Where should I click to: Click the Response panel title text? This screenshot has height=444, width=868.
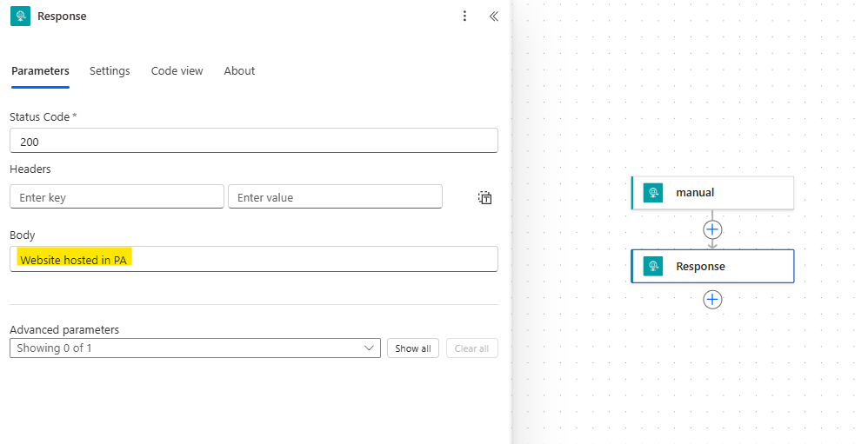pos(62,16)
